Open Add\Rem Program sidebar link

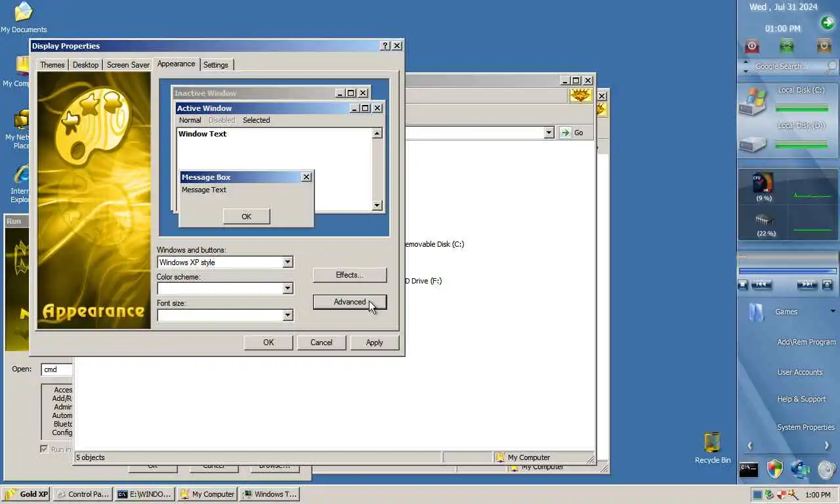click(807, 342)
